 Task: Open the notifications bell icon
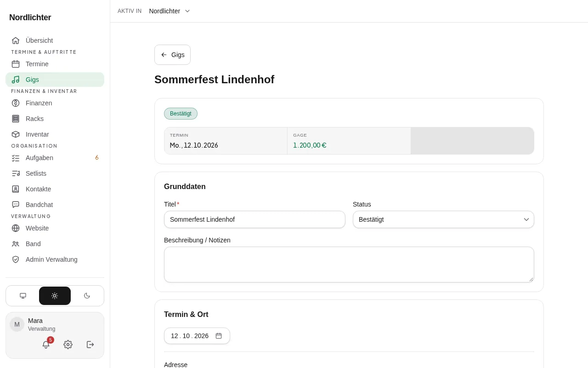point(46,345)
